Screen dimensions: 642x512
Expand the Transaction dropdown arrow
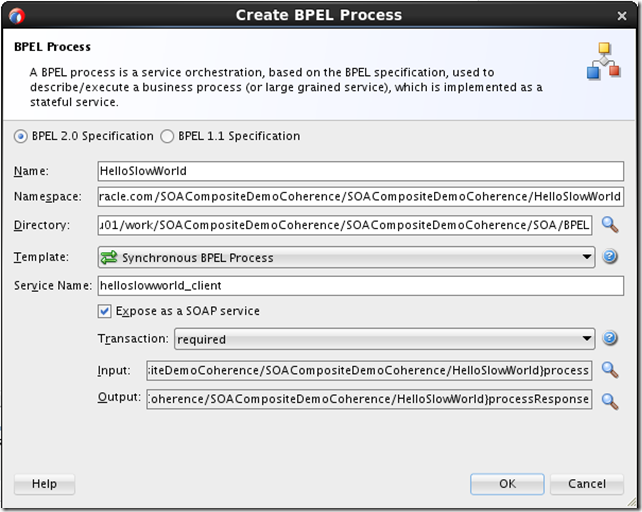pos(587,339)
